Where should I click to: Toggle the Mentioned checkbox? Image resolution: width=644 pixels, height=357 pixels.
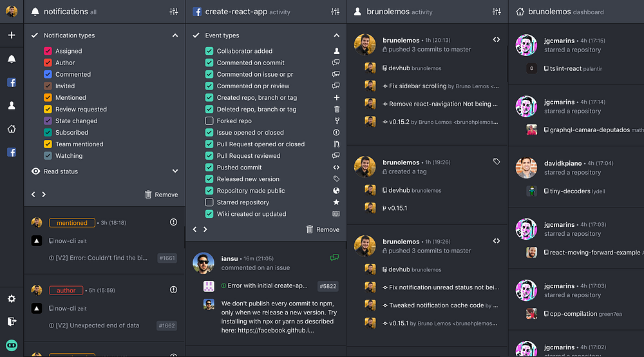(x=48, y=97)
